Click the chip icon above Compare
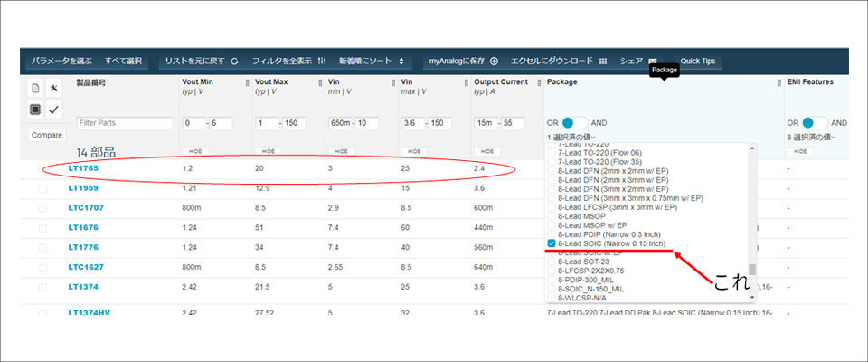This screenshot has width=868, height=362. pyautogui.click(x=35, y=110)
